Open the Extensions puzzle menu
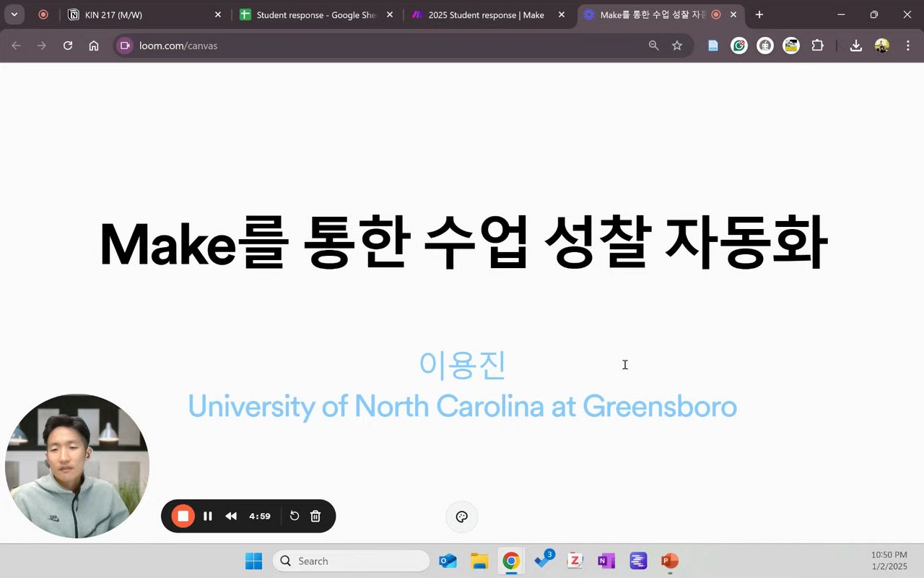This screenshot has width=924, height=578. click(817, 46)
